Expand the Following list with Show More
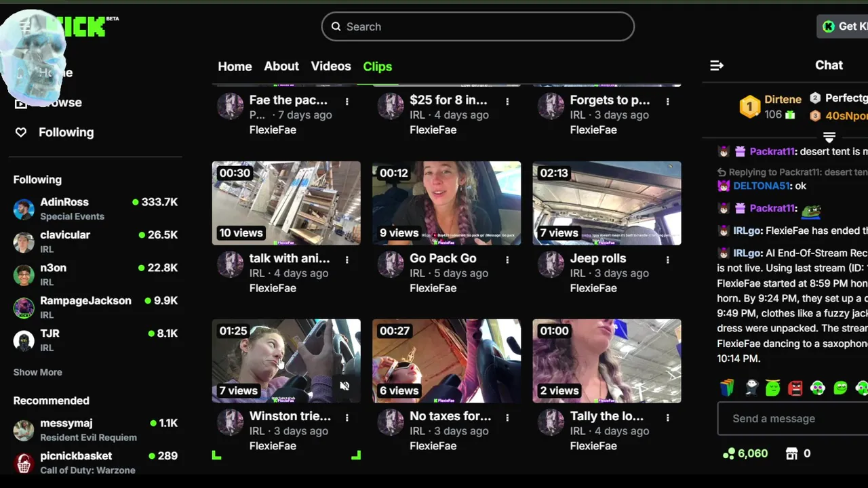 click(37, 372)
